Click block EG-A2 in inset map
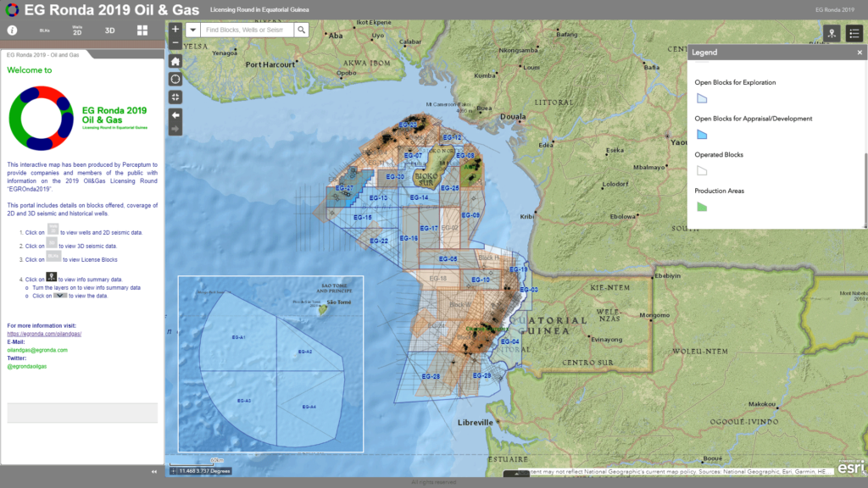This screenshot has width=868, height=488. pos(305,352)
